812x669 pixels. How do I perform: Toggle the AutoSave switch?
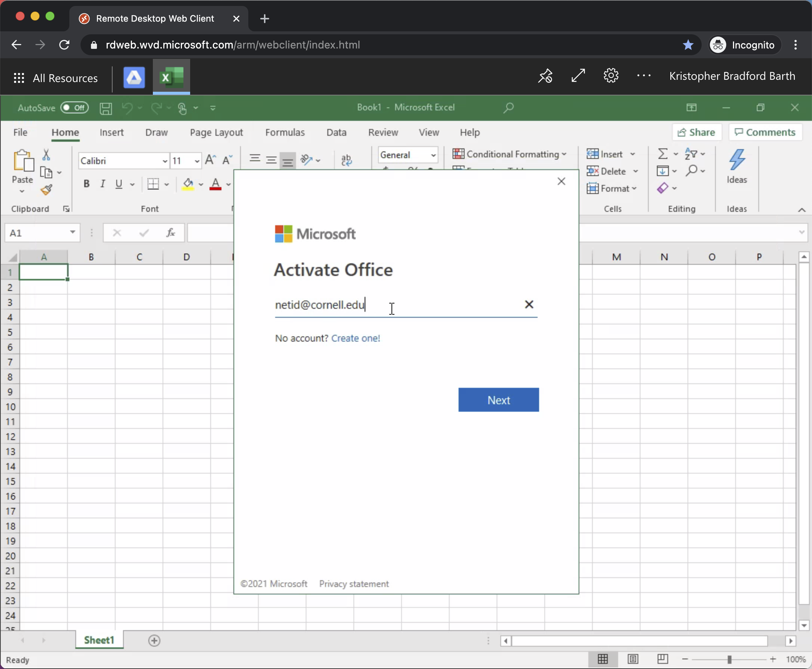coord(74,107)
